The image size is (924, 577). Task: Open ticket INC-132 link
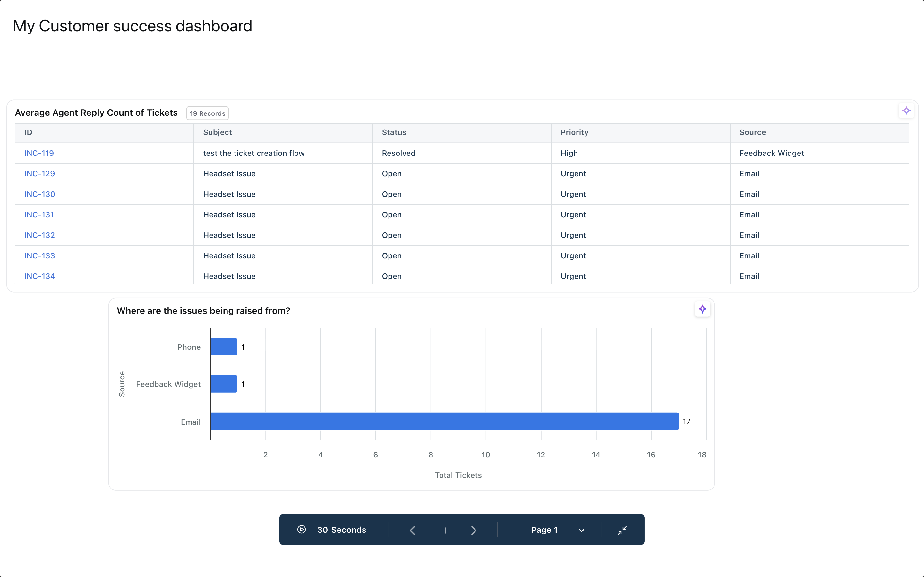tap(39, 235)
